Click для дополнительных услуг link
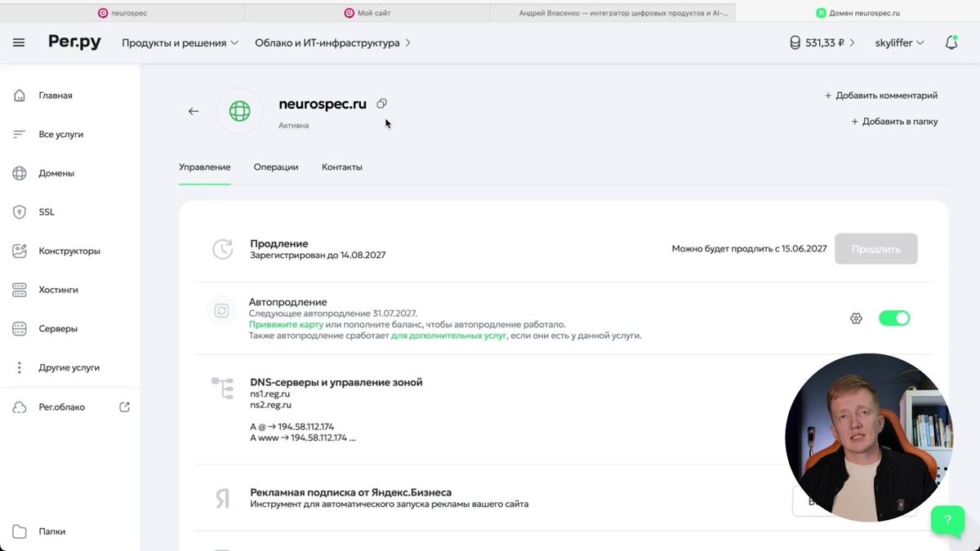 (x=449, y=335)
